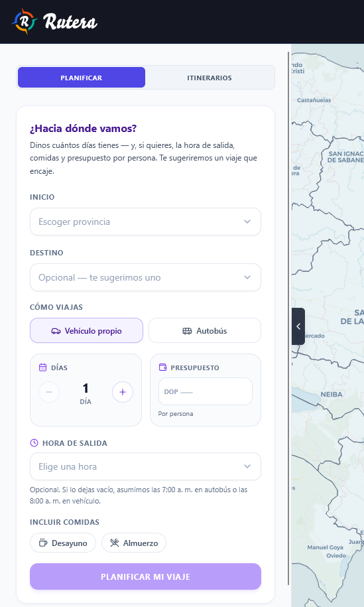The image size is (364, 607).
Task: Click the INCLUIR COMIDAS label
Action: tap(64, 522)
